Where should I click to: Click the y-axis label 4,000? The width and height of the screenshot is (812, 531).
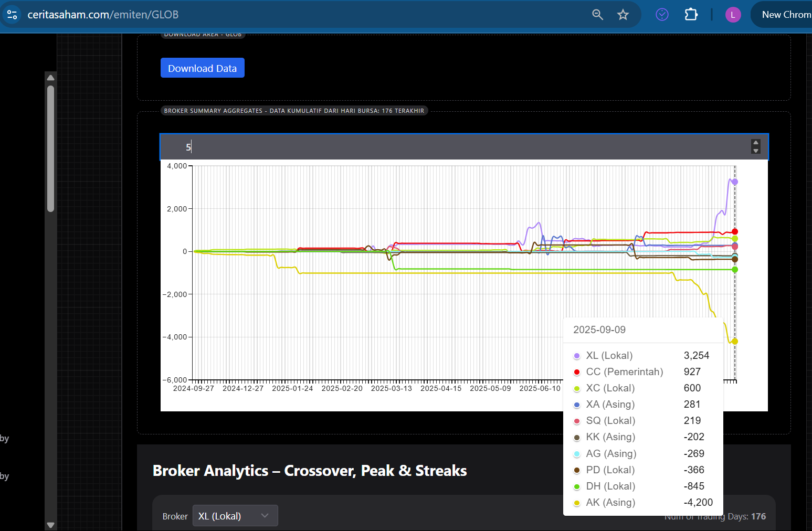(x=177, y=166)
